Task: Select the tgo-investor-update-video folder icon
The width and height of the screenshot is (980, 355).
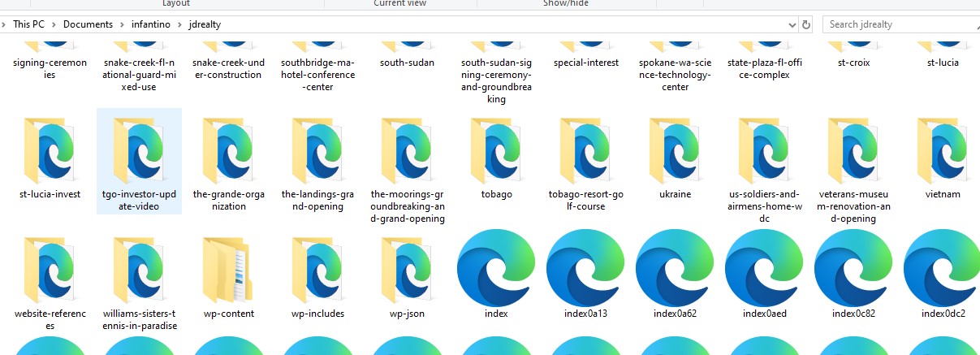Action: click(x=139, y=150)
